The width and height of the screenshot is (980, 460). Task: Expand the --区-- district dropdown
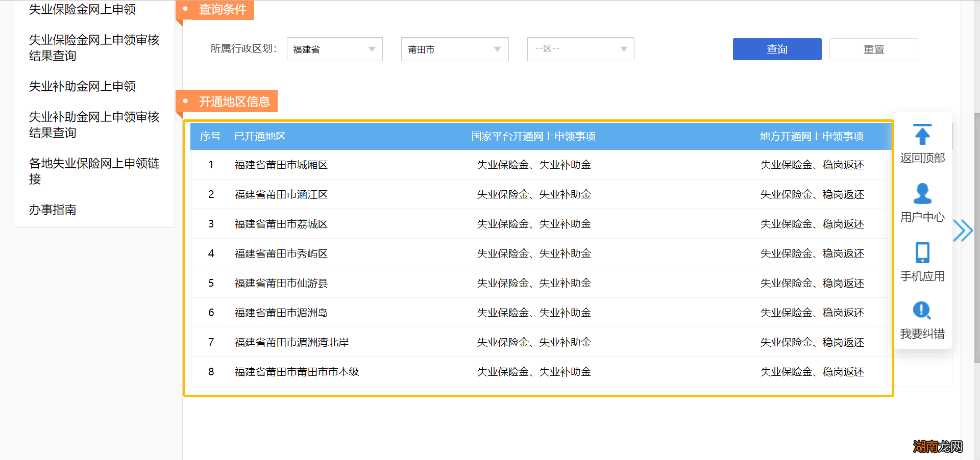click(580, 49)
